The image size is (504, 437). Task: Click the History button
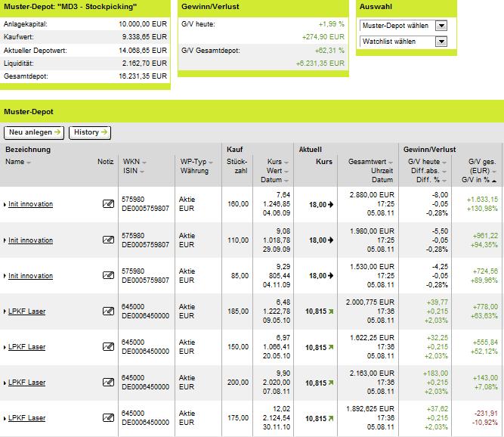pos(90,132)
